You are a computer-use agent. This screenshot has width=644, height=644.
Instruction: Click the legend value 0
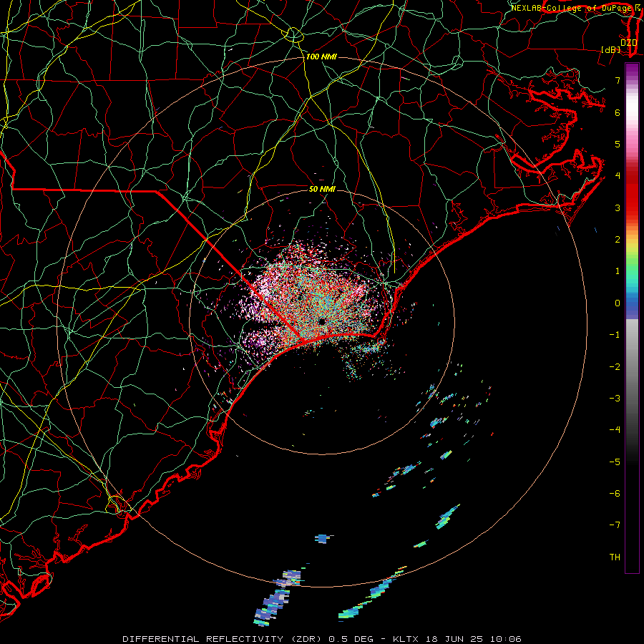[x=618, y=303]
